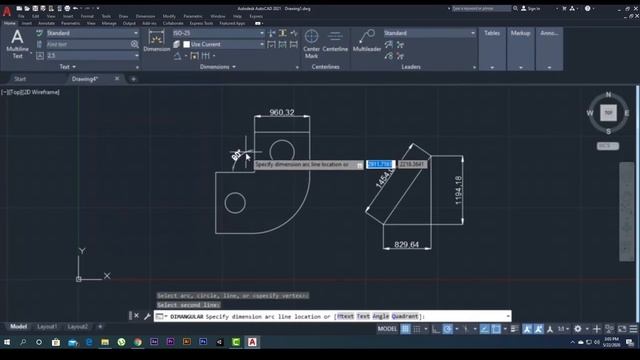This screenshot has height=360, width=640.
Task: Switch to the Output ribbon tab
Action: (129, 23)
